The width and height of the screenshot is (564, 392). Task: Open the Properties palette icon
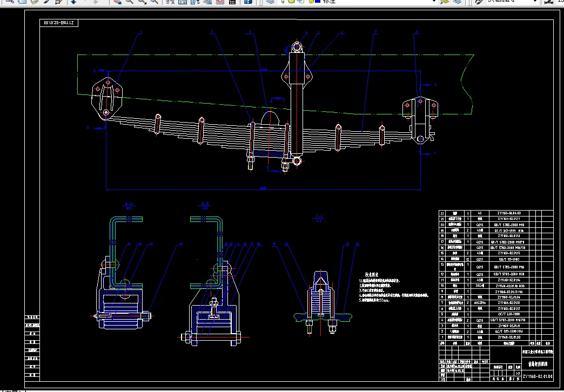click(170, 2)
